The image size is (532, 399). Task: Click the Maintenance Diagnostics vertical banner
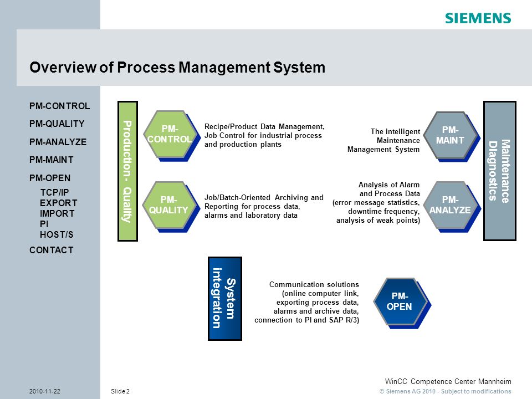(x=499, y=171)
